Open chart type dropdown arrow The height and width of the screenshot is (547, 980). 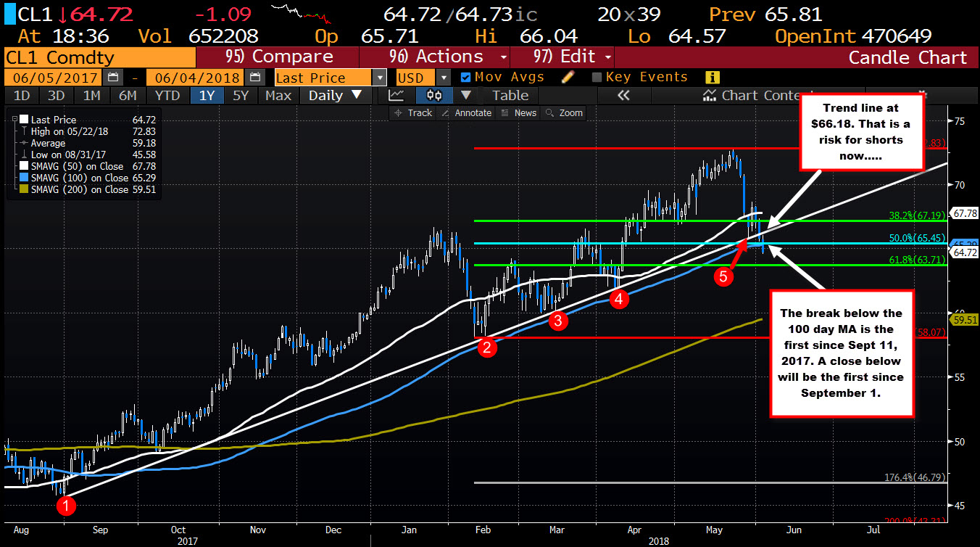point(465,95)
